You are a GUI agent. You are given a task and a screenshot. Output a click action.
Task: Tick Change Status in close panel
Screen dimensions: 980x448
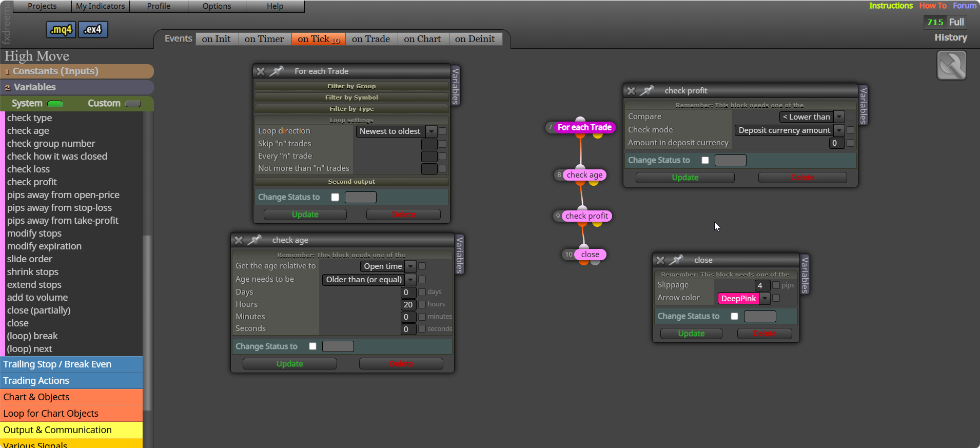click(x=734, y=316)
